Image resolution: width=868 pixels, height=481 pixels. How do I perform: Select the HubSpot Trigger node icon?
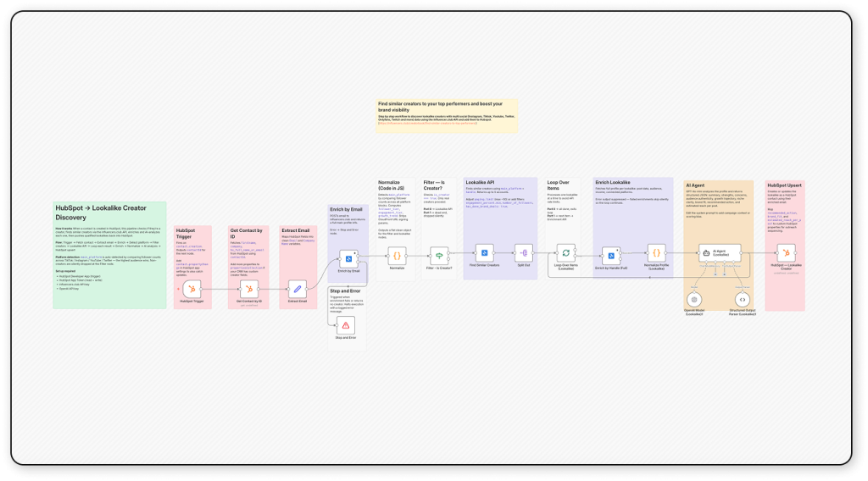point(192,289)
